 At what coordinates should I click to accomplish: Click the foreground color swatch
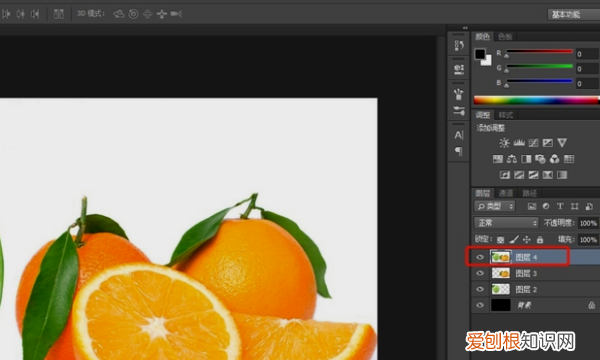[480, 54]
